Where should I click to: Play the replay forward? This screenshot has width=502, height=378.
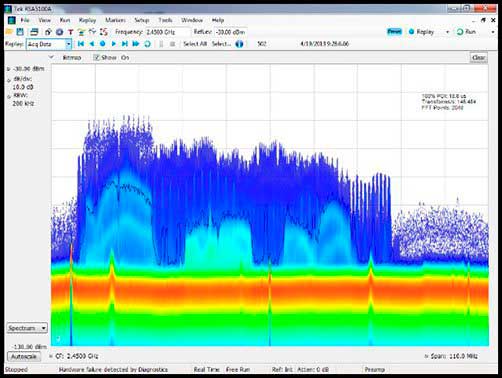pyautogui.click(x=114, y=44)
